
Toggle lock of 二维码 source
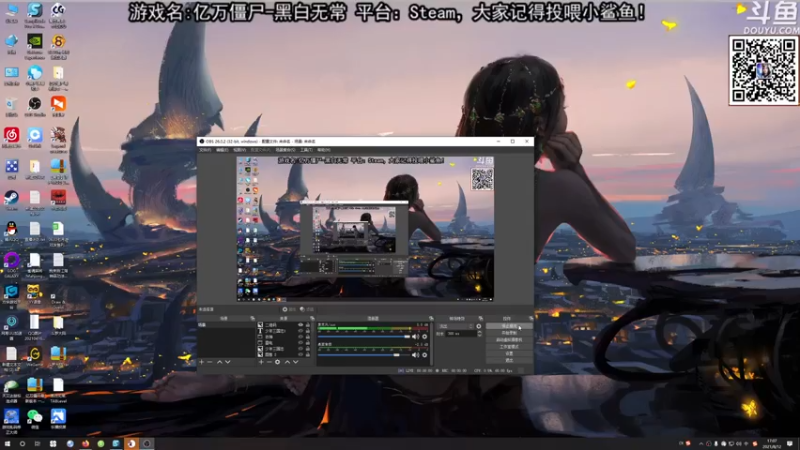tap(308, 325)
